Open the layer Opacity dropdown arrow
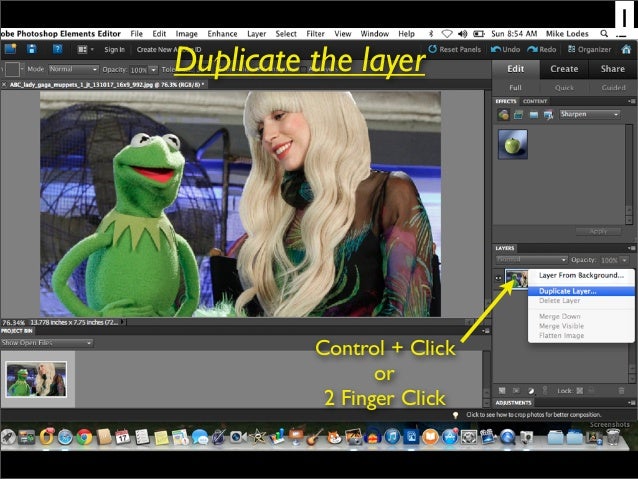The width and height of the screenshot is (638, 479). pos(625,260)
